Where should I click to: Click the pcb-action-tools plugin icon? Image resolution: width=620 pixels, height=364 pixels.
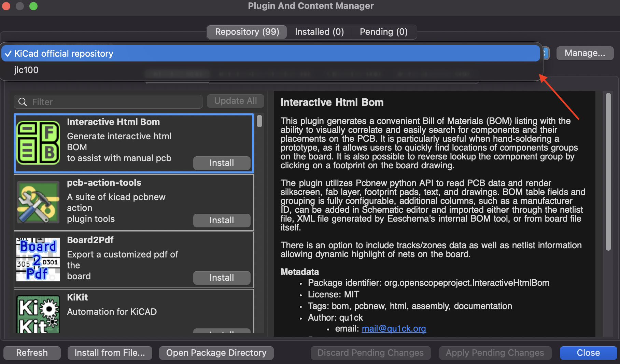click(38, 202)
